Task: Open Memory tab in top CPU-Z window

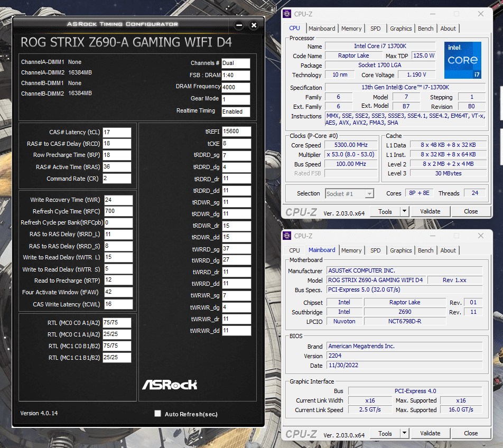Action: (351, 28)
